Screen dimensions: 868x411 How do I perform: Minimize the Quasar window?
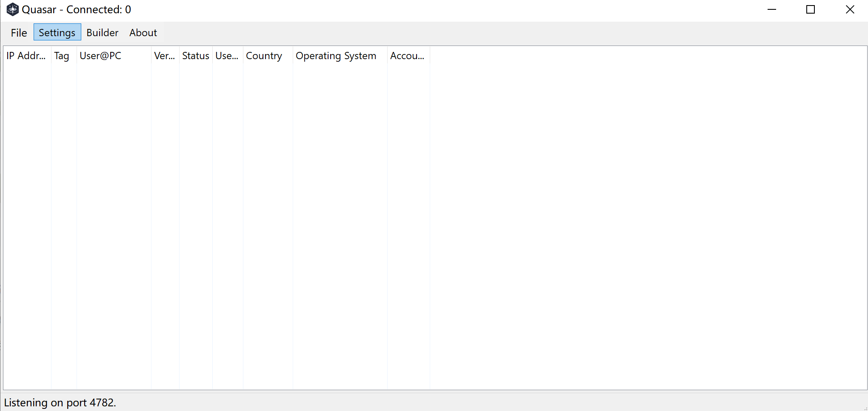click(772, 9)
